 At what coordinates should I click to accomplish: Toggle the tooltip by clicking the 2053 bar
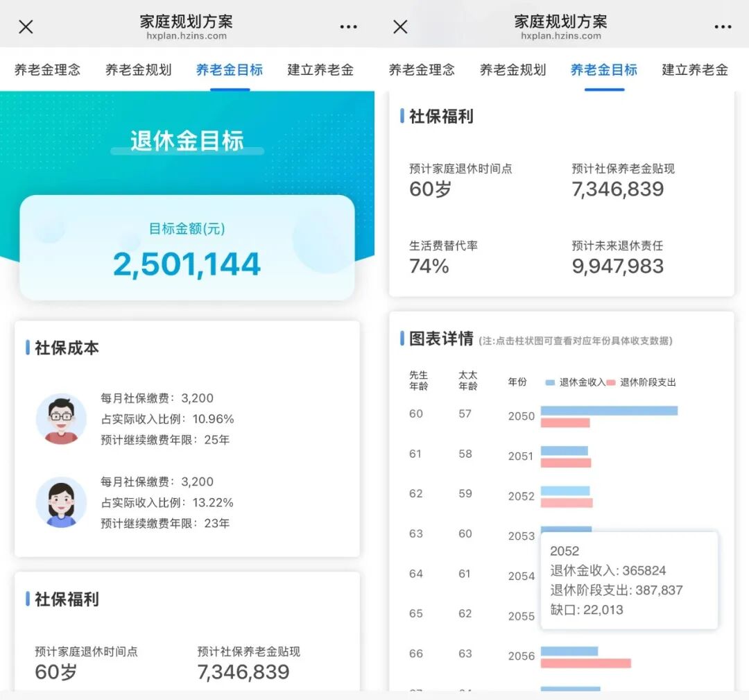567,529
